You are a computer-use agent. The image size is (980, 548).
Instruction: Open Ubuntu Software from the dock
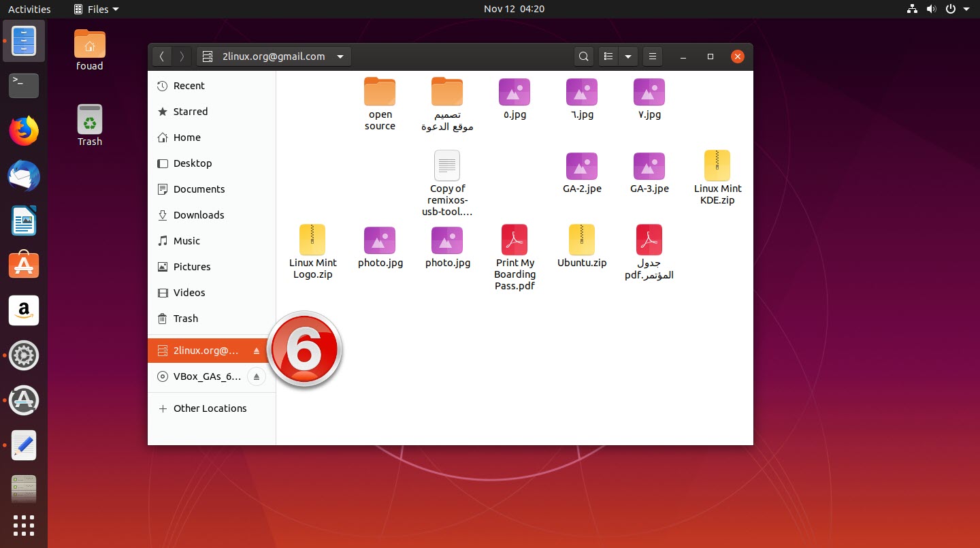coord(24,265)
